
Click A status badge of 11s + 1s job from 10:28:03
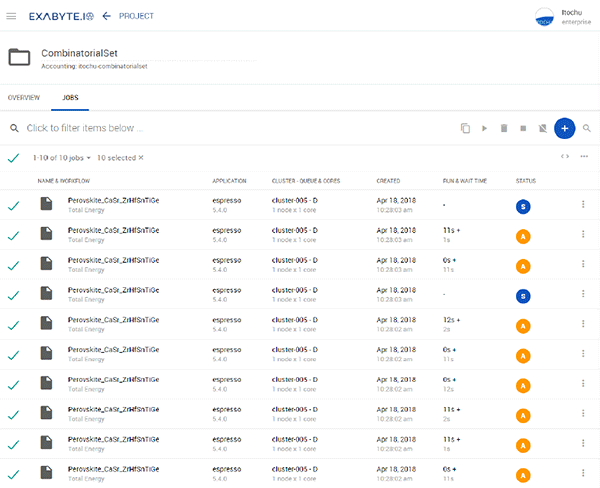[x=523, y=237]
